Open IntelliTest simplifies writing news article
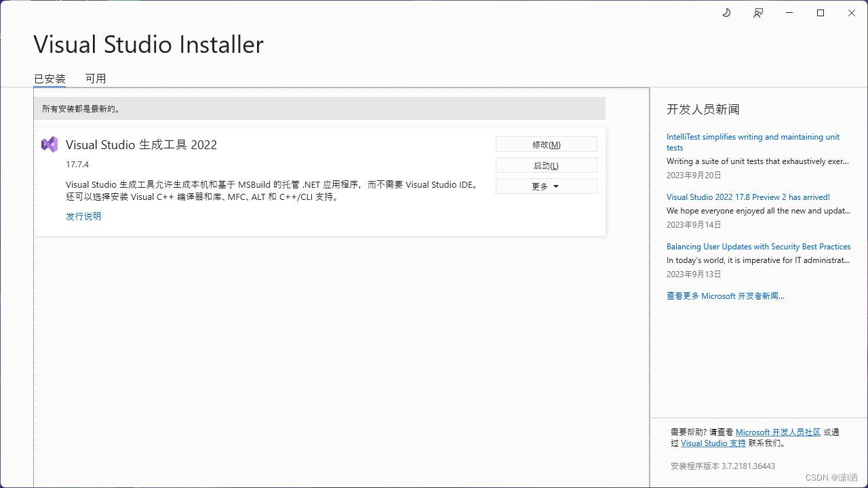 pos(753,142)
